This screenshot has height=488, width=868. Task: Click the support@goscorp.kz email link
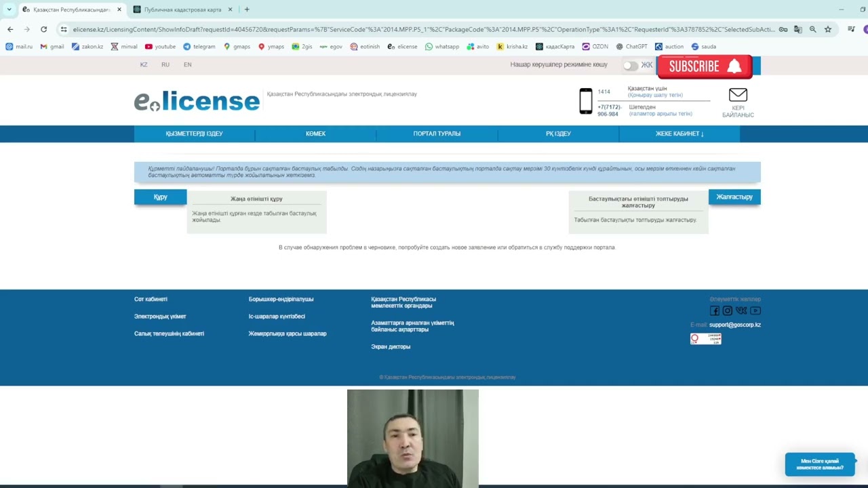[735, 325]
